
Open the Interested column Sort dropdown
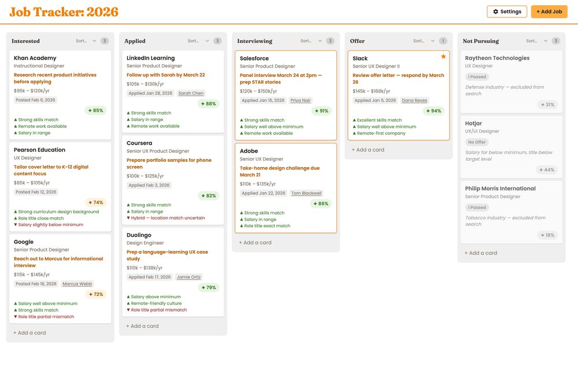coord(86,41)
